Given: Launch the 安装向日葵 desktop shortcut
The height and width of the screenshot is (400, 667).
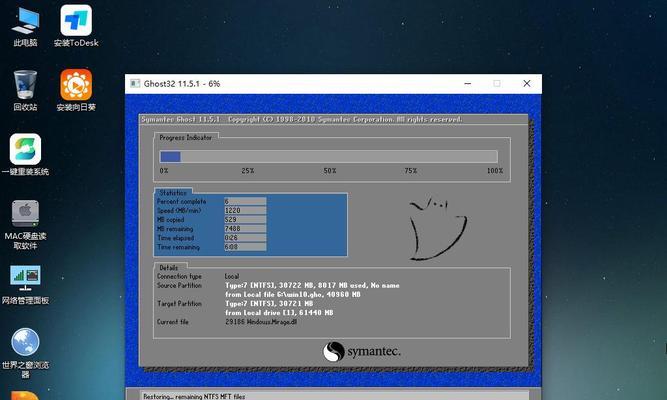Looking at the screenshot, I should coord(76,88).
